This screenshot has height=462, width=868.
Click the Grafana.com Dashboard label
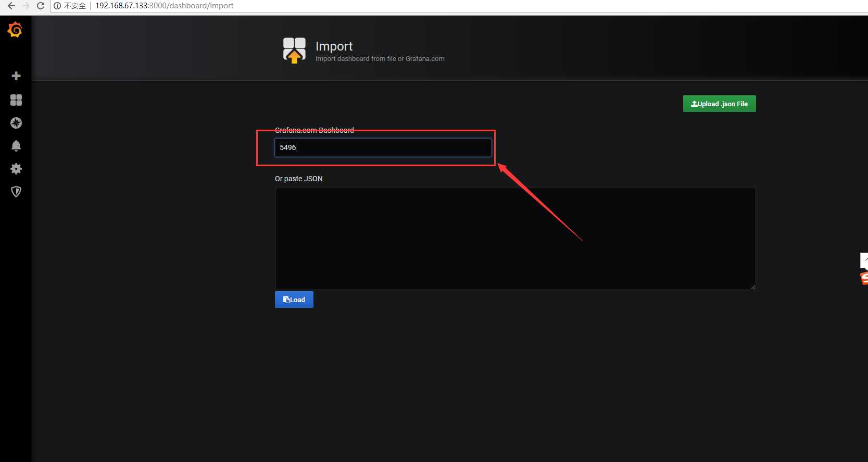tap(315, 130)
